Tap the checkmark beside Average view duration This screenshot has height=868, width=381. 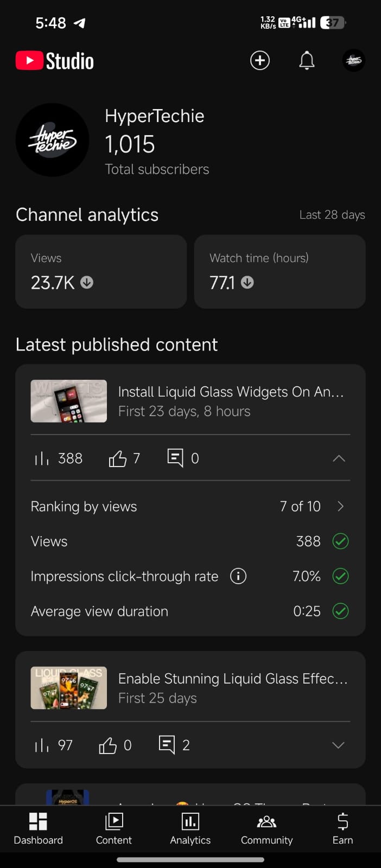pos(340,611)
